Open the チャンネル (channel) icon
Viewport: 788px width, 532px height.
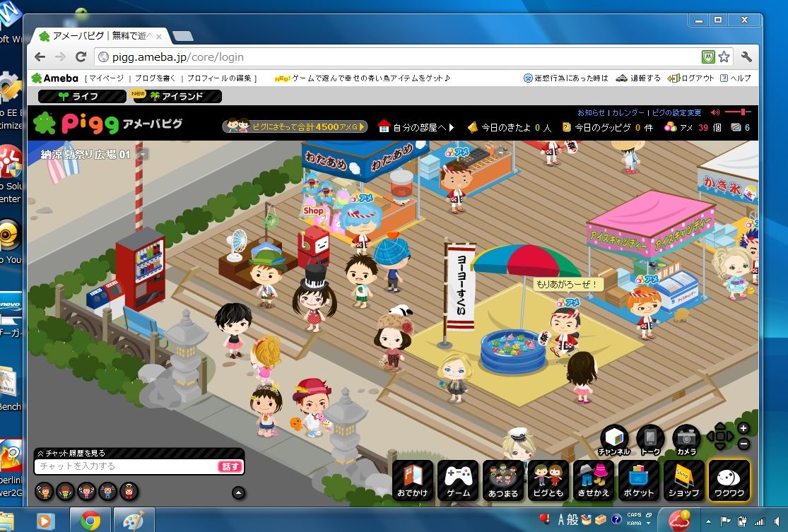[x=614, y=440]
